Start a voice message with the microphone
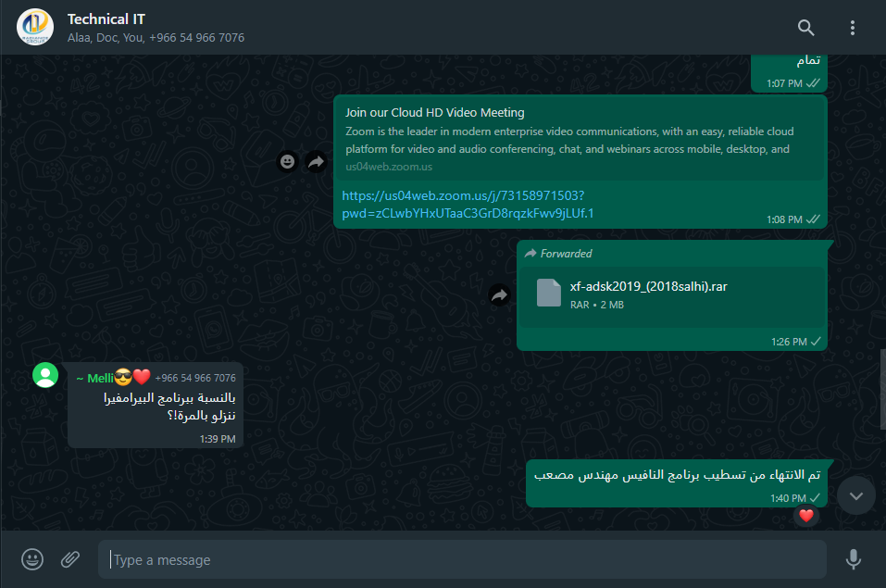This screenshot has height=588, width=886. pos(854,559)
